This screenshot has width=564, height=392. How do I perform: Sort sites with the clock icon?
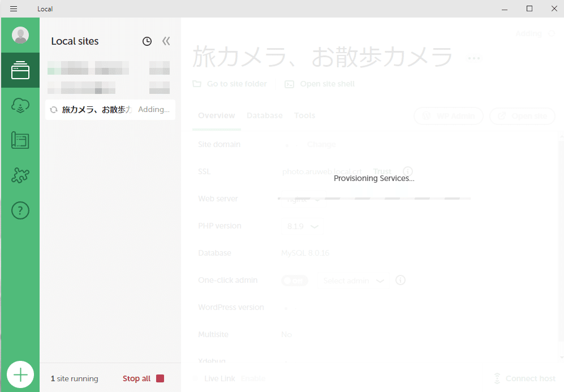coord(147,41)
